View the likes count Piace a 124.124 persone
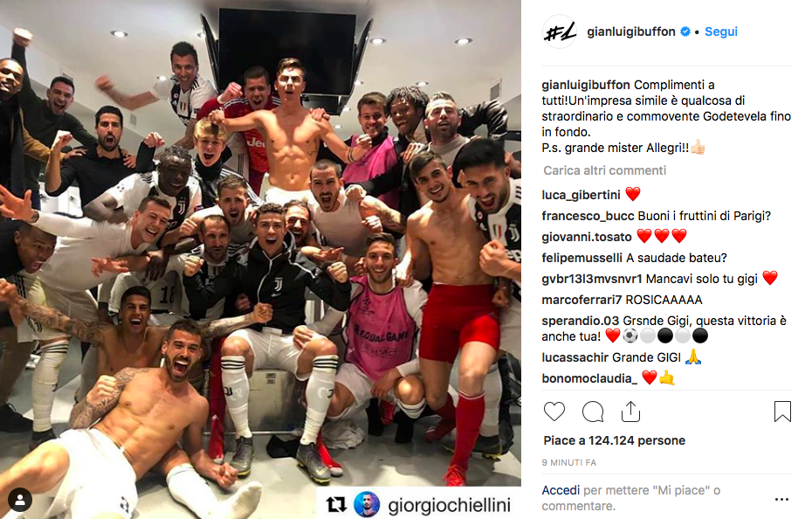This screenshot has height=519, width=812. (614, 440)
